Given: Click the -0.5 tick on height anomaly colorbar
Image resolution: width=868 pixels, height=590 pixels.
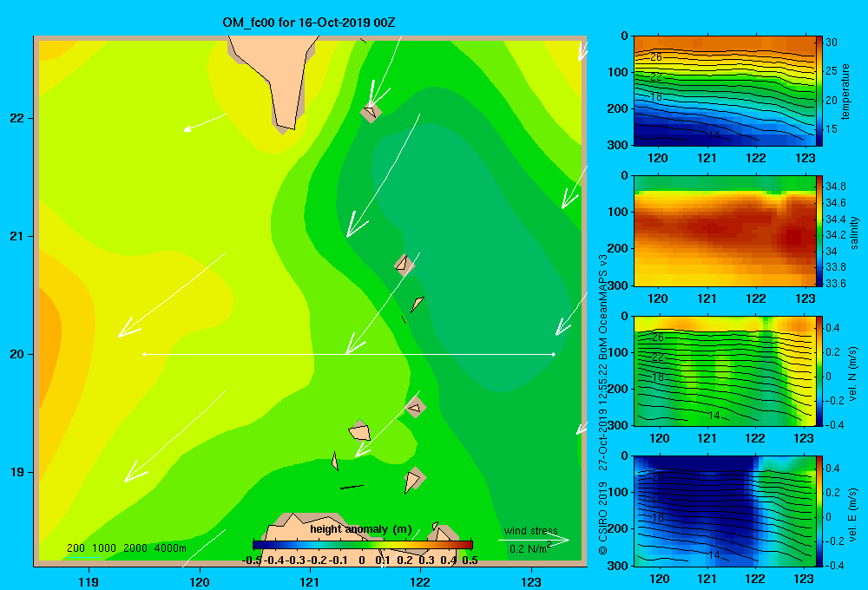Looking at the screenshot, I should (x=252, y=560).
